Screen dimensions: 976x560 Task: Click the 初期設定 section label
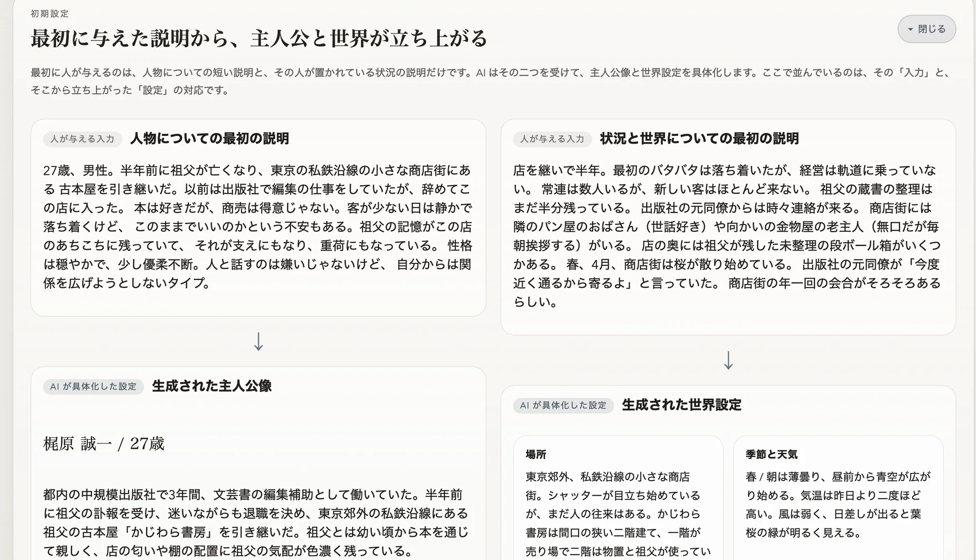(50, 13)
